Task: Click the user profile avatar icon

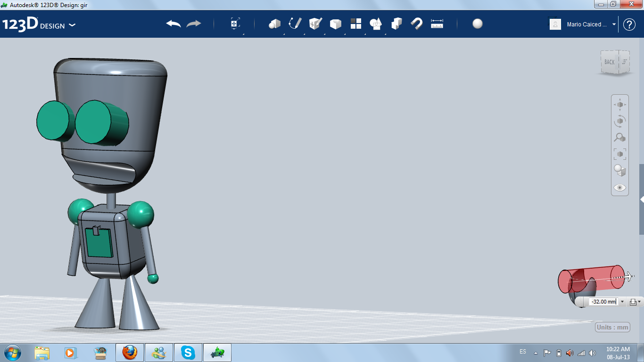Action: click(555, 24)
